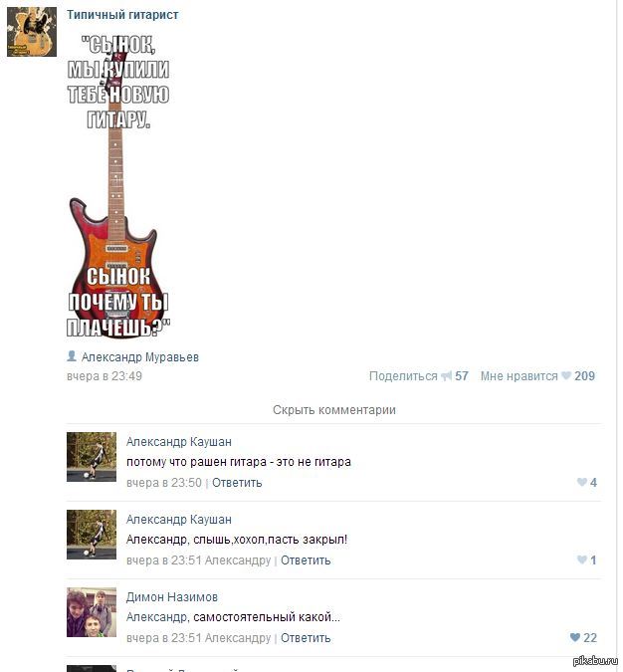The width and height of the screenshot is (623, 672).
Task: Open the Типичный гитарист group avatar
Action: [32, 32]
